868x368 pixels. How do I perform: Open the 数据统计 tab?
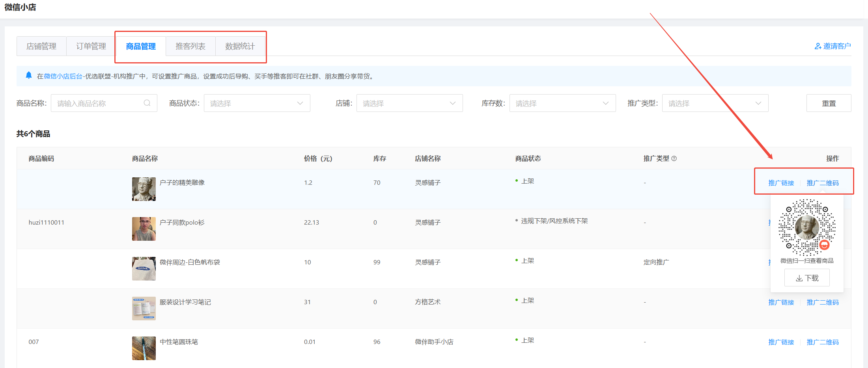(240, 46)
